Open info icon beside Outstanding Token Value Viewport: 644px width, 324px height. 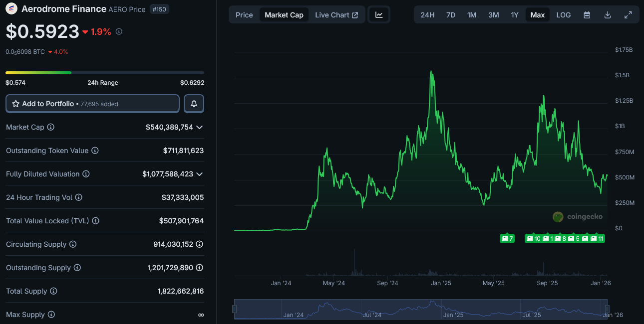[95, 151]
